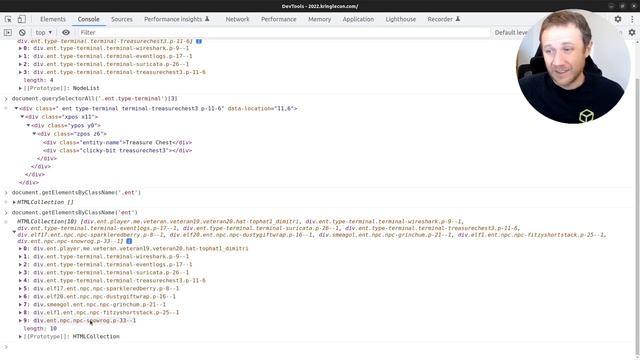Expand HTMLCollection entry 4 terminal-treasurechest3

click(20, 281)
